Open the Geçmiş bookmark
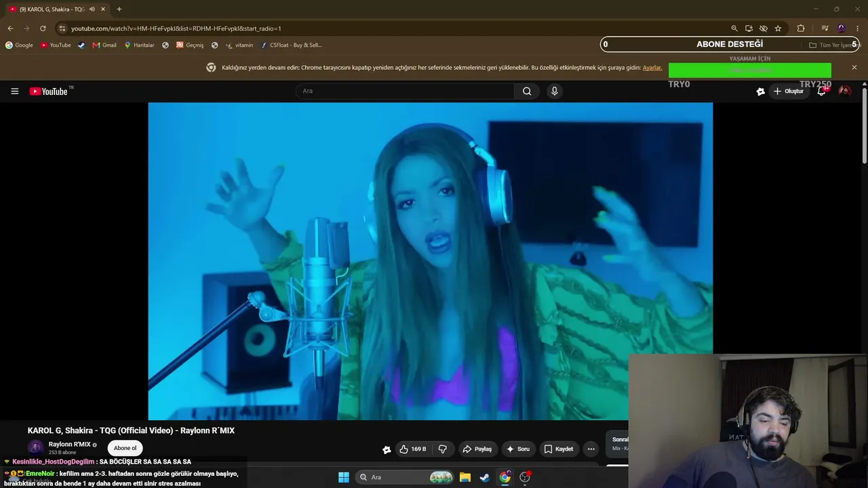 (x=190, y=45)
